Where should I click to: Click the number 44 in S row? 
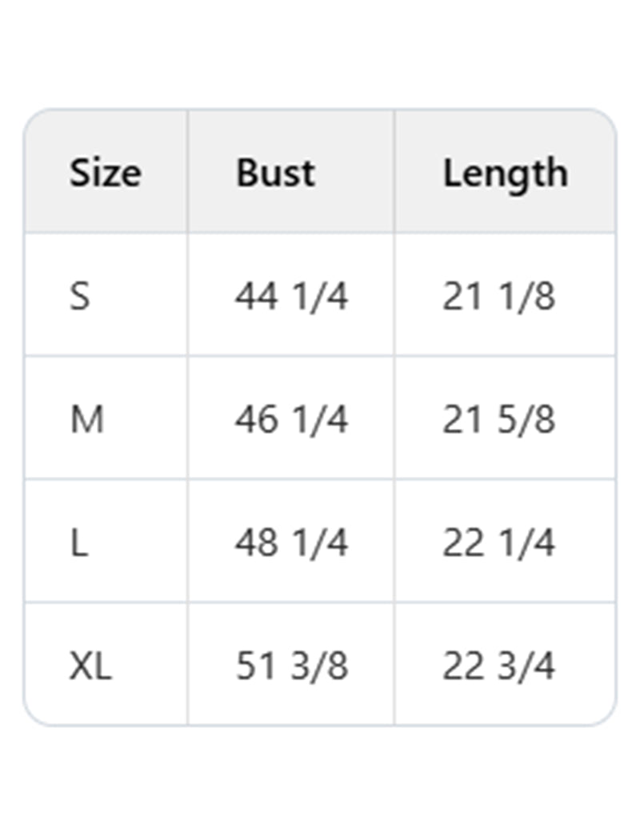tap(256, 297)
